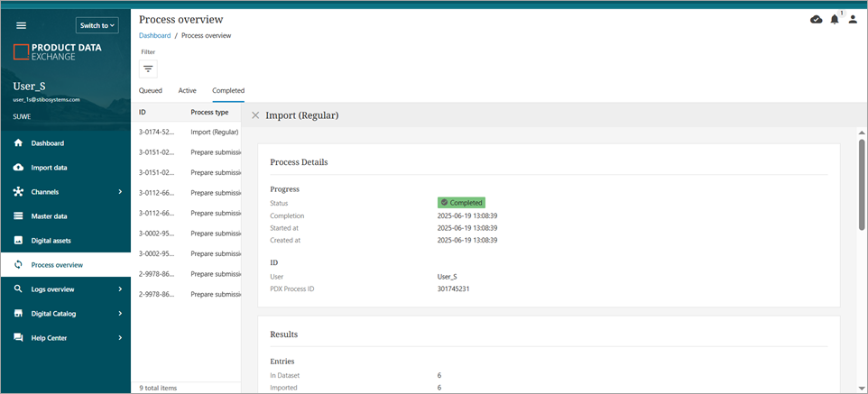Click the Dashboard home icon
Screen dimensions: 868x394
18,143
